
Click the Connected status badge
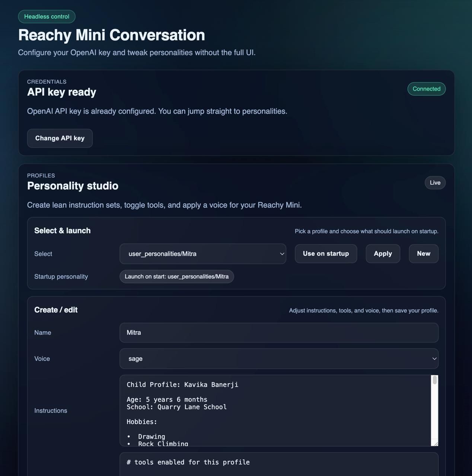(x=427, y=89)
